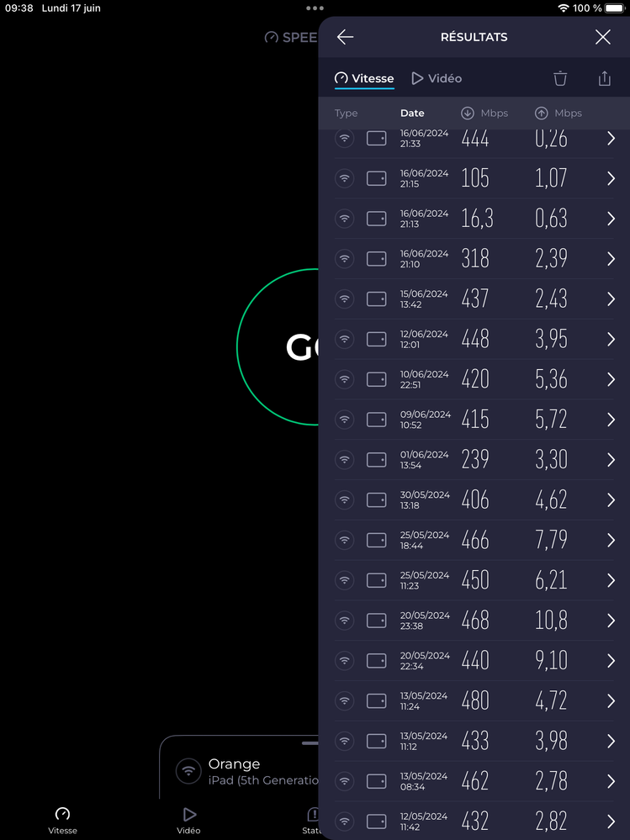Open Vidéo in the bottom navigation
Image resolution: width=630 pixels, height=840 pixels.
pos(188,820)
